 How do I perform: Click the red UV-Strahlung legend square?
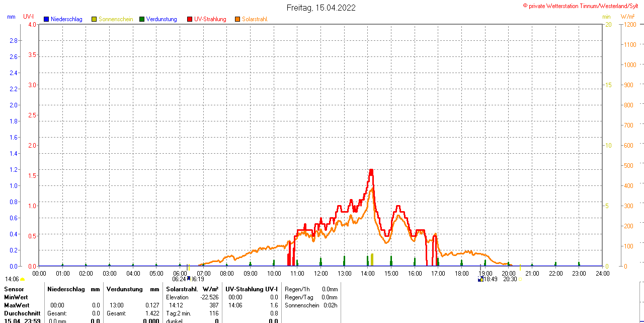(x=190, y=19)
